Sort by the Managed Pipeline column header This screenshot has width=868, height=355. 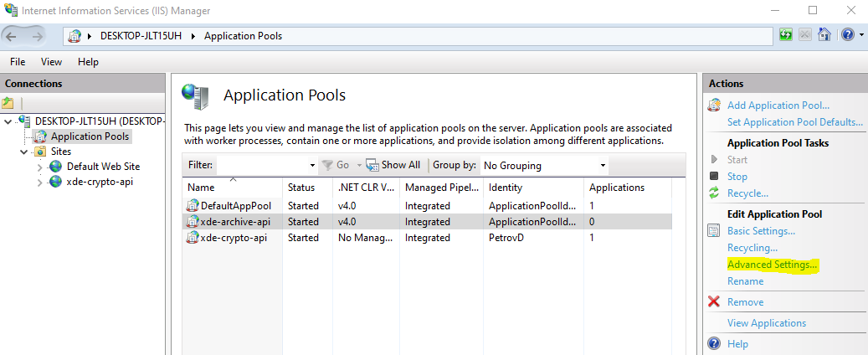442,188
